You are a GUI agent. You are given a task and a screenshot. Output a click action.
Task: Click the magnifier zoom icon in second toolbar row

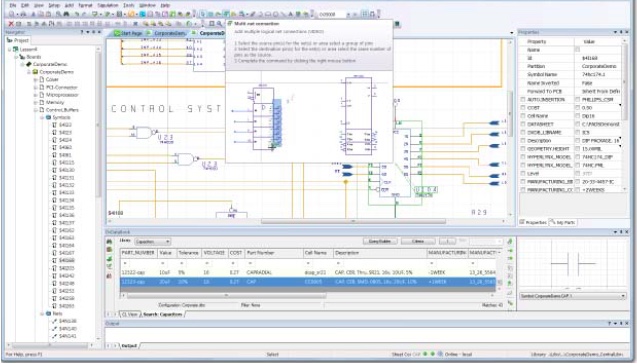click(219, 24)
